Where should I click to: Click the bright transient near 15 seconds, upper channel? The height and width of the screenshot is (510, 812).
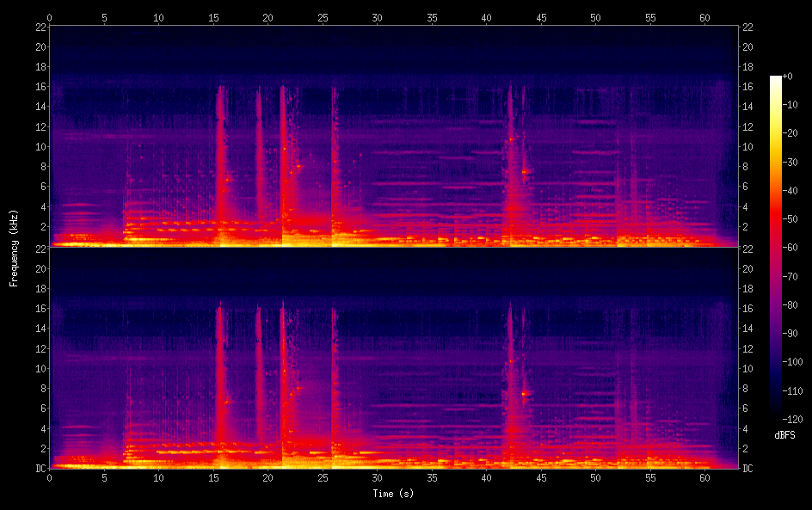click(x=221, y=163)
